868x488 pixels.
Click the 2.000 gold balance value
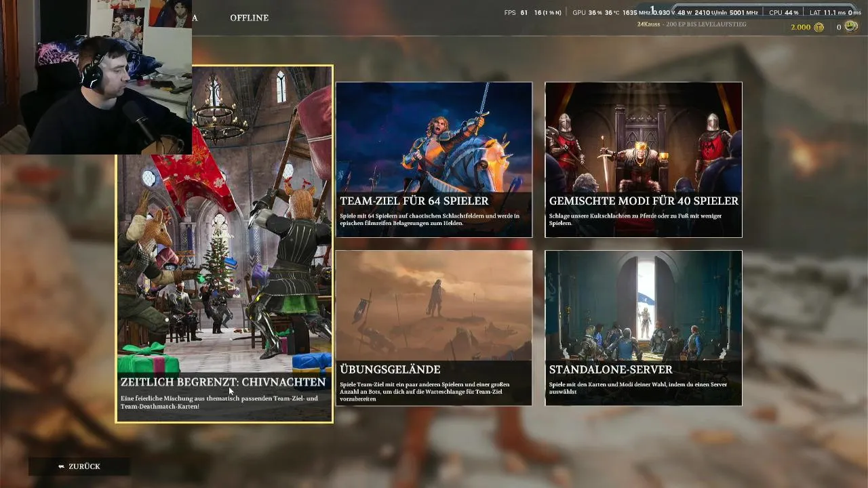[x=801, y=27]
